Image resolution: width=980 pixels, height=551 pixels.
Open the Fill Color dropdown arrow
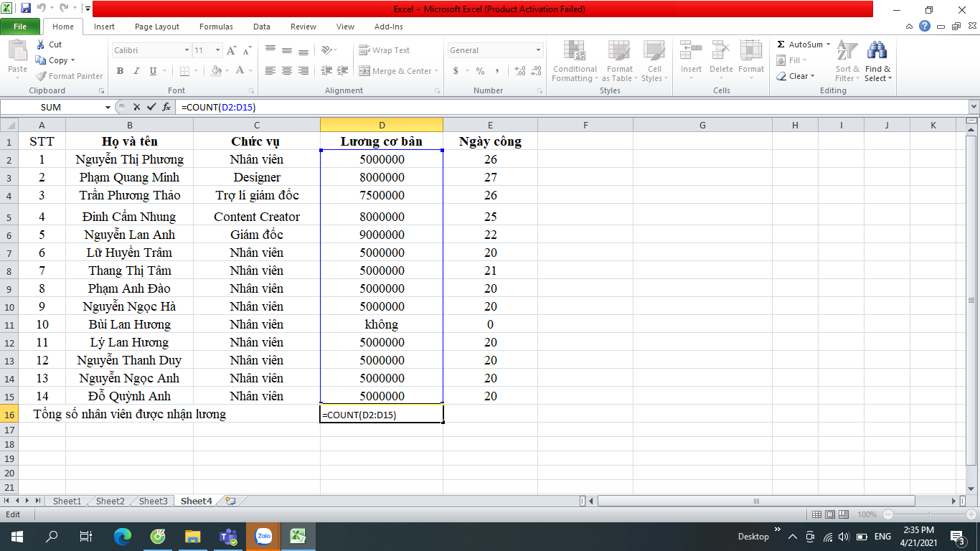(x=226, y=71)
